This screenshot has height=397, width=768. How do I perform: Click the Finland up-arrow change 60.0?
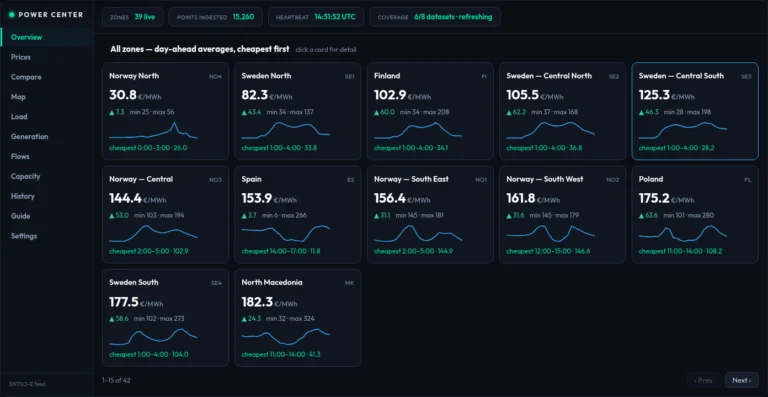(384, 112)
